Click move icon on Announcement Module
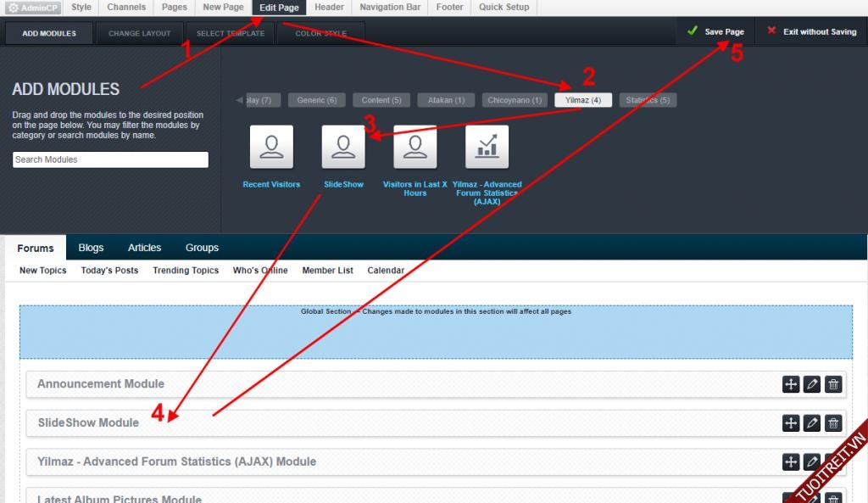The image size is (868, 503). coord(790,384)
